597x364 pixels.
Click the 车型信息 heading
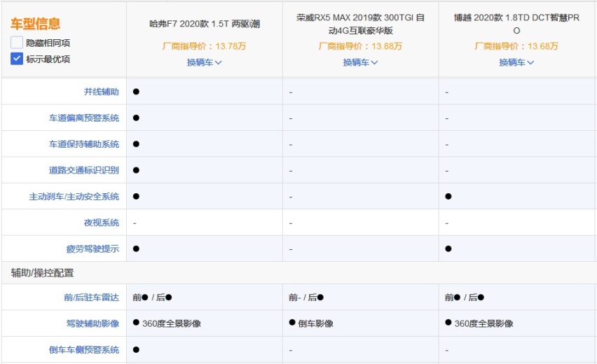[36, 24]
